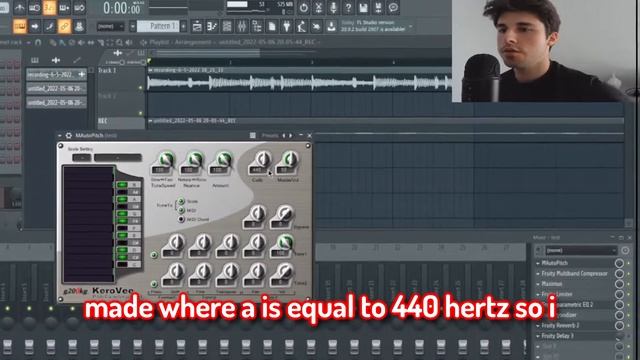640x360 pixels.
Task: Toggle green LED beside upper formant knob row
Action: click(x=154, y=255)
